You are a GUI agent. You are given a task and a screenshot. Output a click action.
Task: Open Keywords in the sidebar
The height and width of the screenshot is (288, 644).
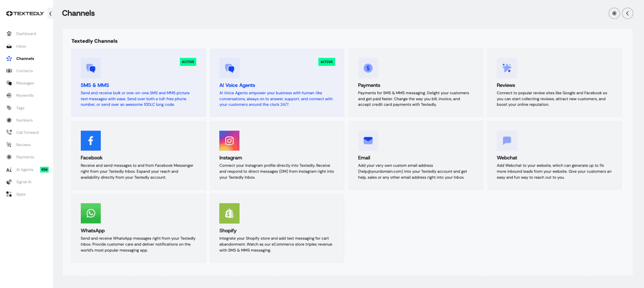pos(25,95)
